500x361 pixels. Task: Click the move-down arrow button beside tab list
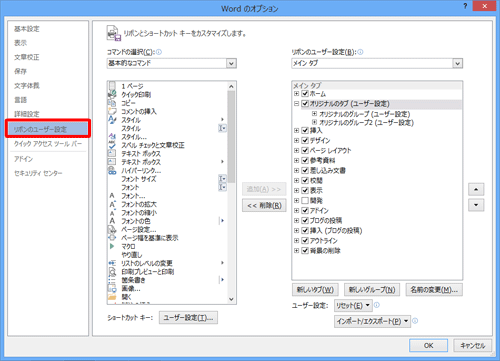pyautogui.click(x=476, y=205)
